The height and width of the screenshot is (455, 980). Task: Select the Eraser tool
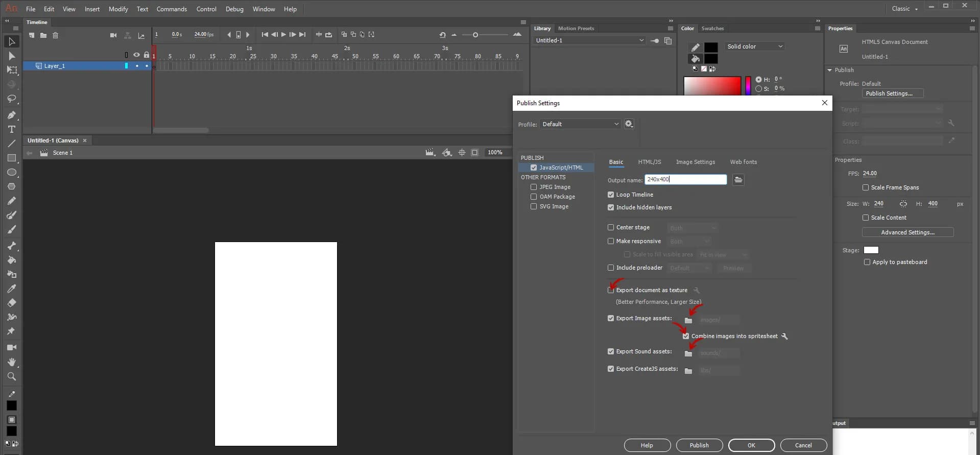tap(12, 303)
